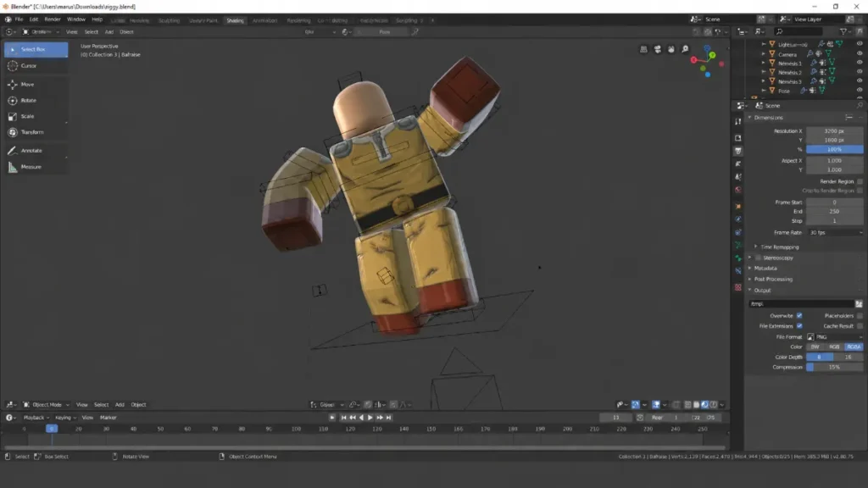Click the play animation button
This screenshot has width=868, height=488.
pos(370,418)
